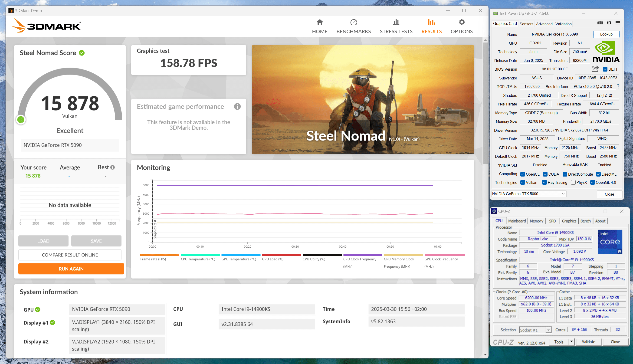Toggle the Ray Tracing checkbox

544,183
